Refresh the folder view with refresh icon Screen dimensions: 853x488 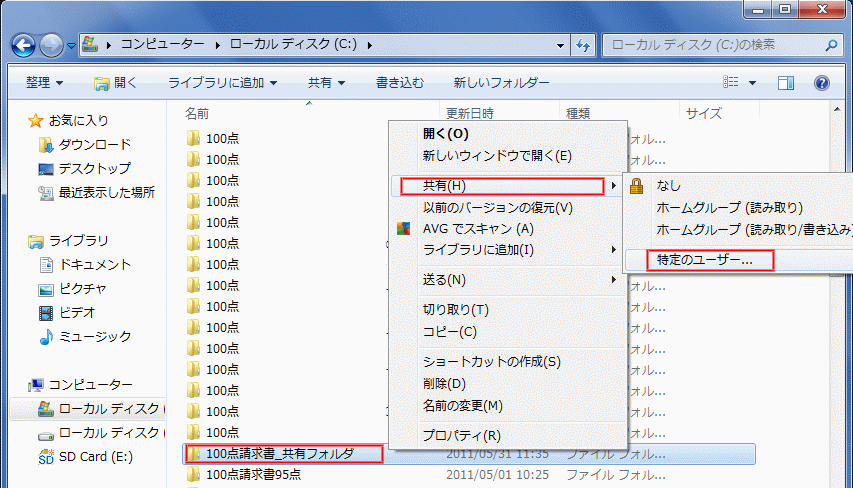click(583, 45)
